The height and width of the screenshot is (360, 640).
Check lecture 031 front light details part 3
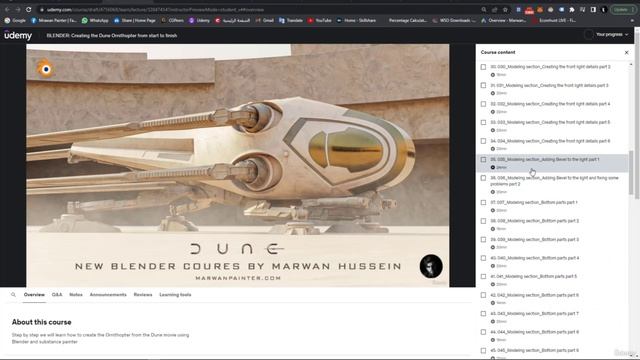click(483, 85)
